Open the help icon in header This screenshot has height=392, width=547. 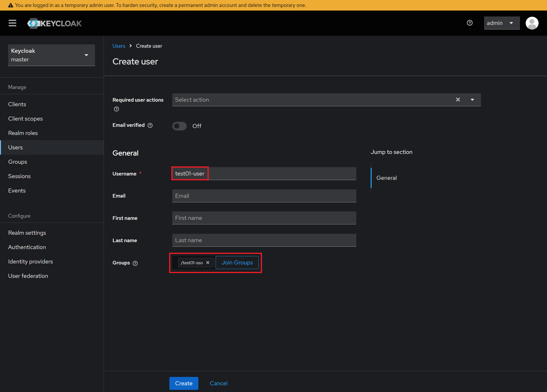[469, 23]
